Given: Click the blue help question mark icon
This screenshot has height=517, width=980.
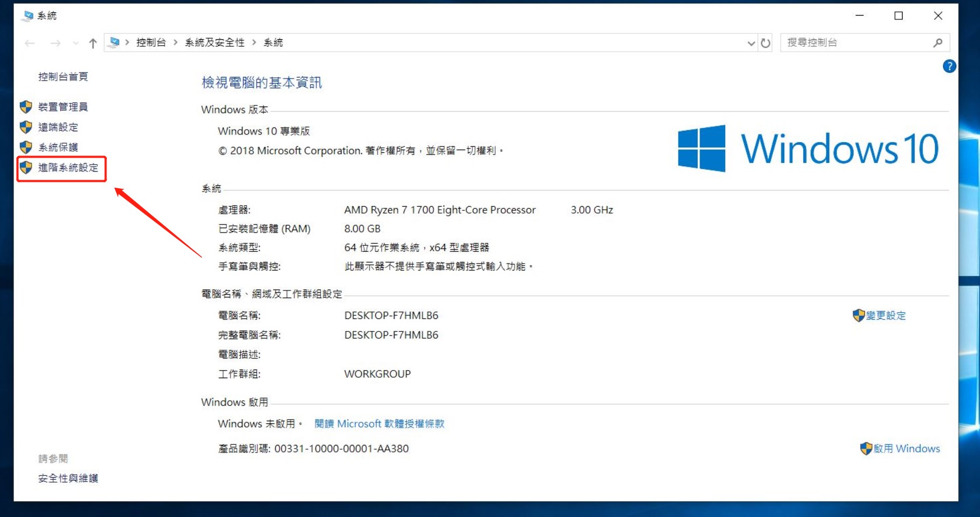Looking at the screenshot, I should click(949, 66).
